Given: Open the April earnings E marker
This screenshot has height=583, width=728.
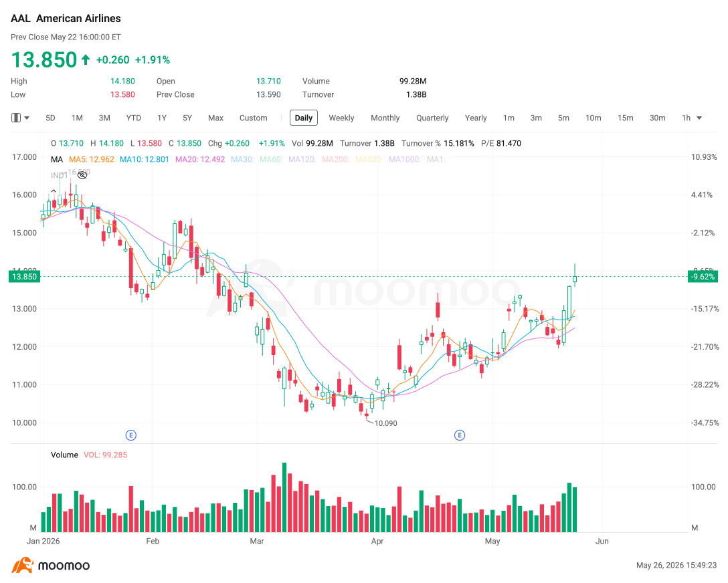Looking at the screenshot, I should (x=460, y=435).
